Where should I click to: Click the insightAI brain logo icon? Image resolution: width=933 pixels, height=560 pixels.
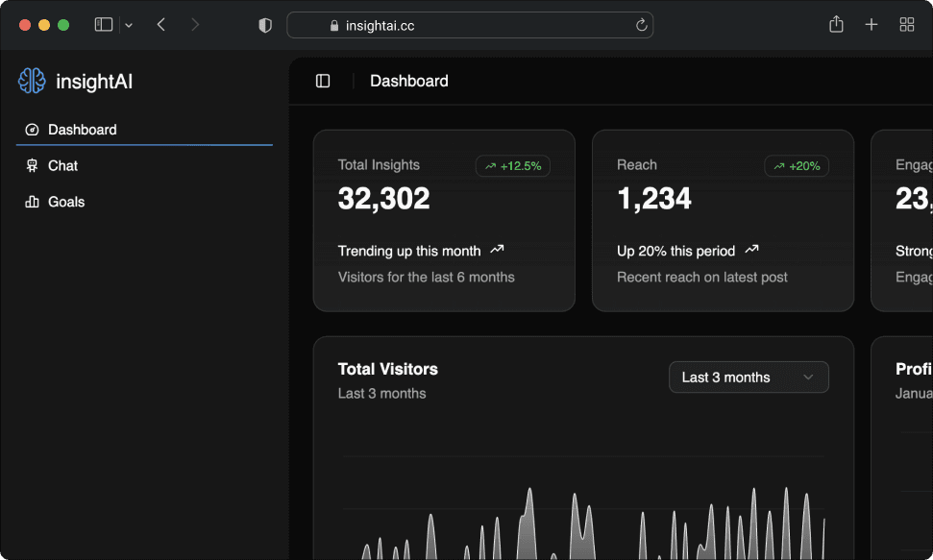[32, 82]
